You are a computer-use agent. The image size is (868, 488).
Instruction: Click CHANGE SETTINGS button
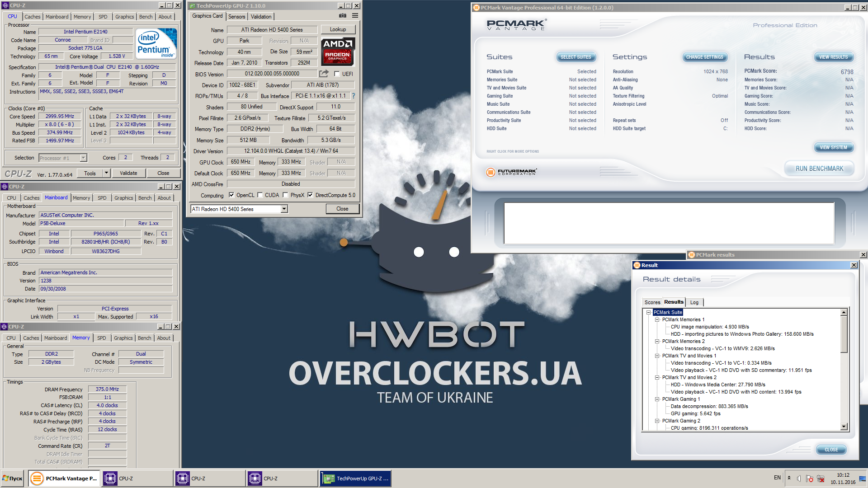pyautogui.click(x=705, y=57)
